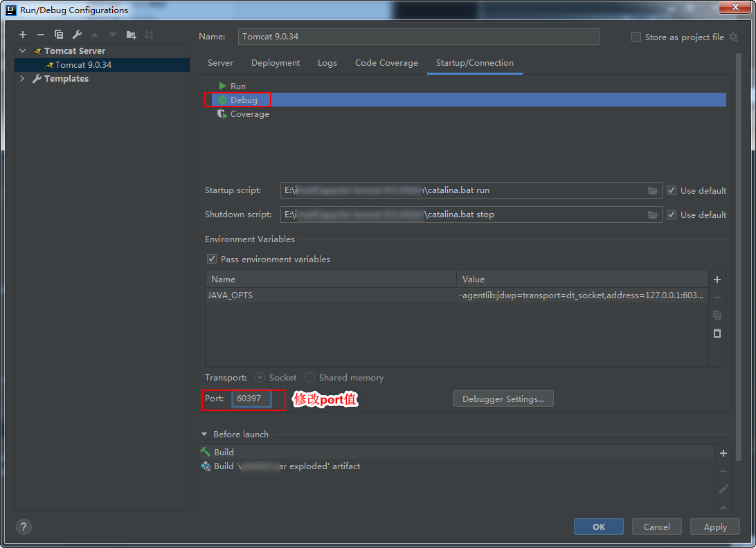Click the Apply button
Screen dimensions: 756x548
pos(715,527)
